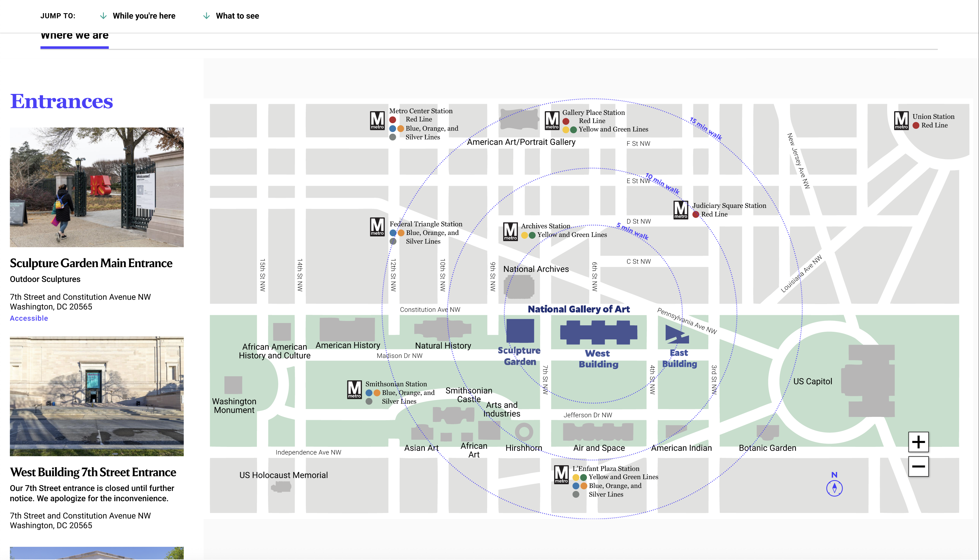Click the National Gallery of Art map label
The height and width of the screenshot is (560, 979).
tap(579, 309)
